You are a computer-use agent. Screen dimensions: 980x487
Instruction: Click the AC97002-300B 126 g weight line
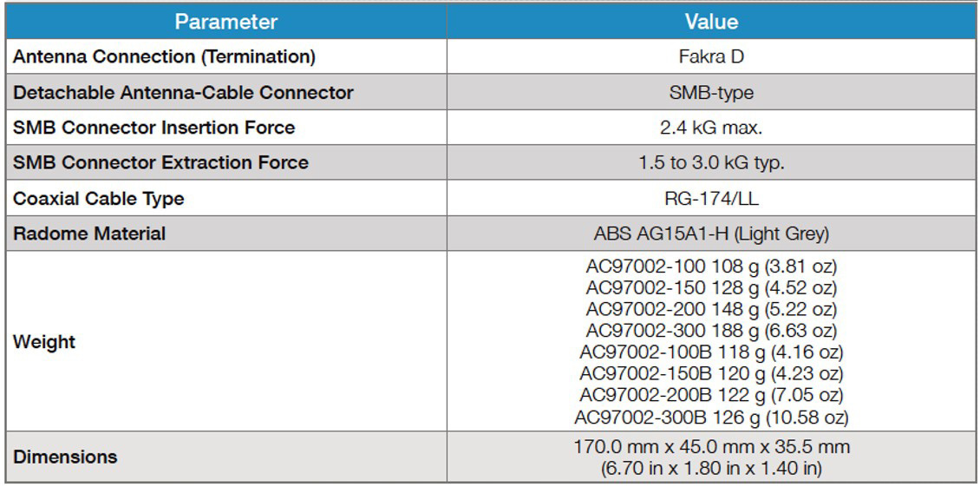711,418
